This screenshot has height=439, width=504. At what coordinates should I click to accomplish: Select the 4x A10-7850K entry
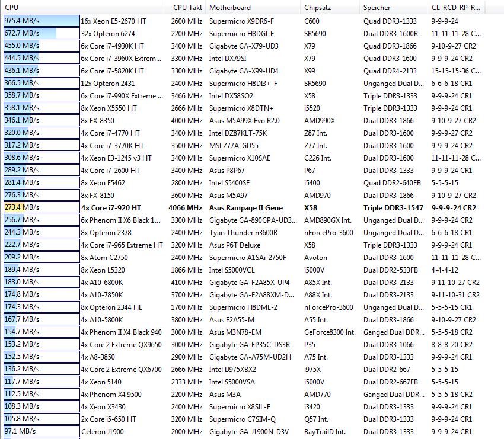pyautogui.click(x=102, y=295)
